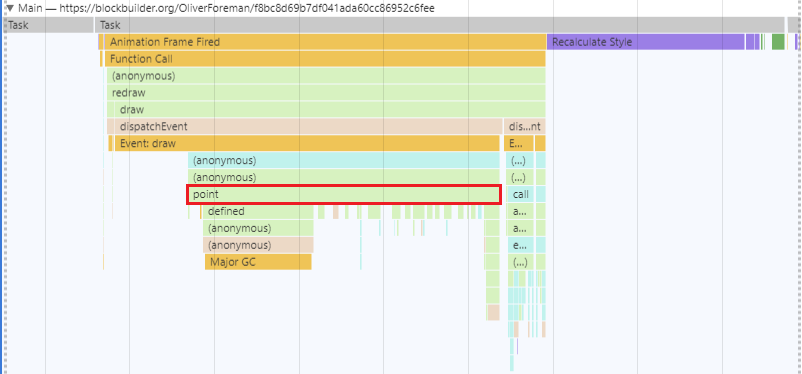Select the truncated e... block
This screenshot has height=374, width=802.
(x=521, y=245)
